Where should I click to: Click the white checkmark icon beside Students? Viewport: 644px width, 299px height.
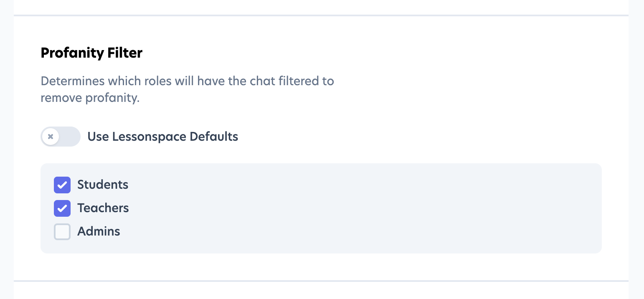tap(62, 185)
